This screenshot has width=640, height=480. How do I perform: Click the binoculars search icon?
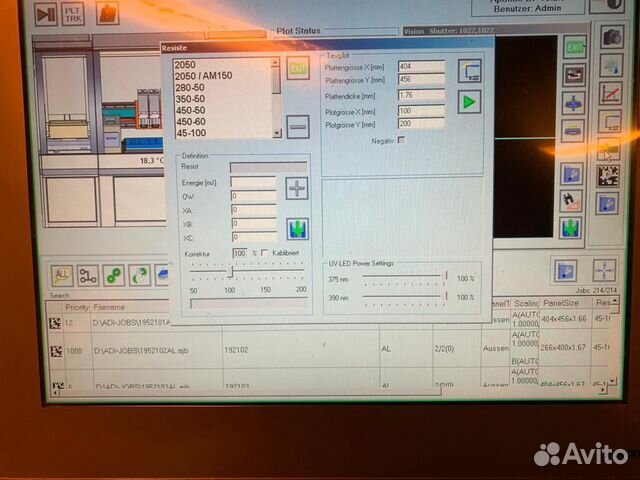[571, 200]
